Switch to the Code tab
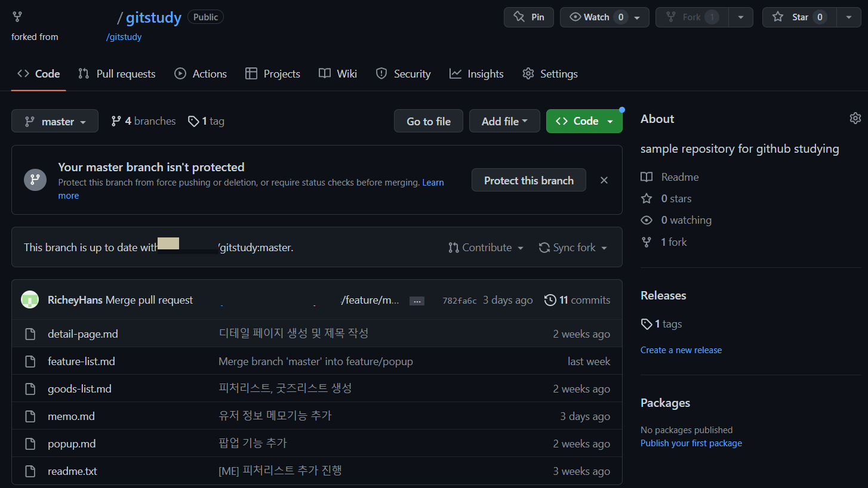 [39, 74]
